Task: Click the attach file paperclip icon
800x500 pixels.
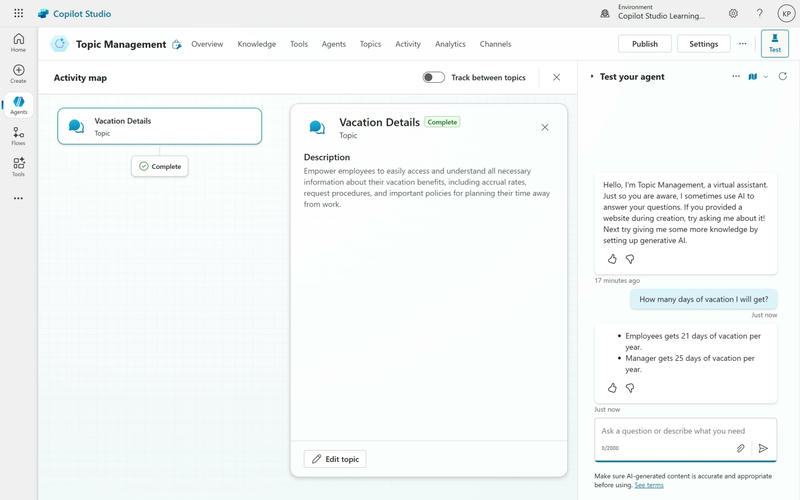Action: [741, 448]
